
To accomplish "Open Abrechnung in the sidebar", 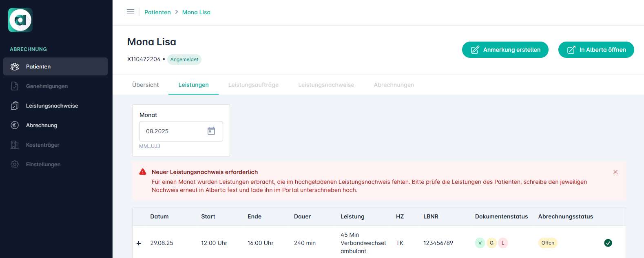I will 42,125.
